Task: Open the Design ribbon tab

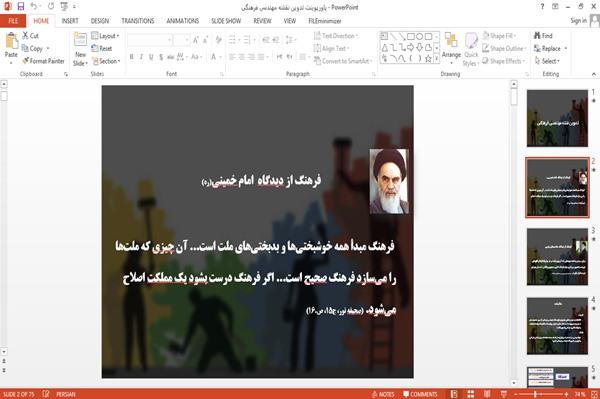Action: [100, 21]
